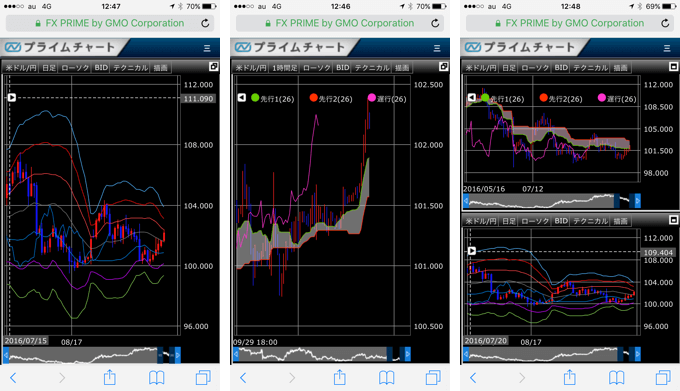
Task: Collapse the chart panel showing the 109.404 price
Action: point(673,220)
